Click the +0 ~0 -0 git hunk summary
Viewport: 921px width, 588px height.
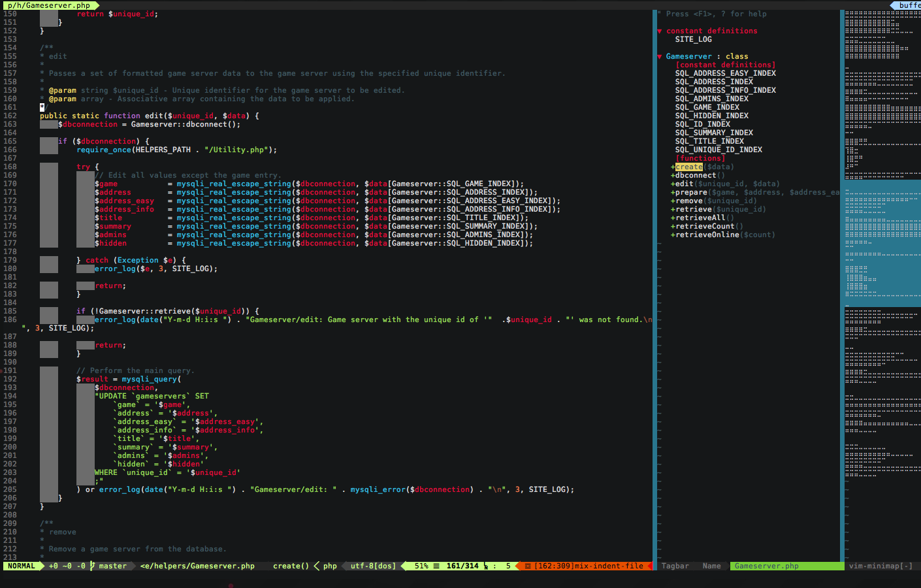click(x=67, y=566)
